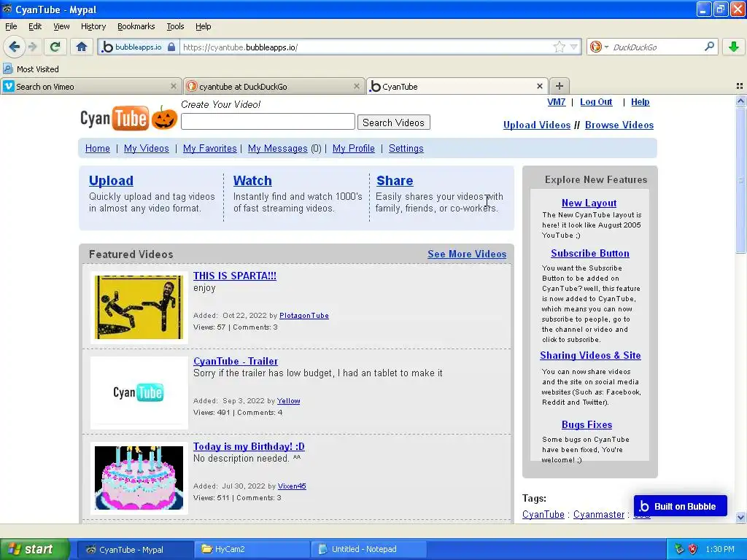The image size is (747, 560).
Task: Click the Log Out link
Action: [x=596, y=102]
